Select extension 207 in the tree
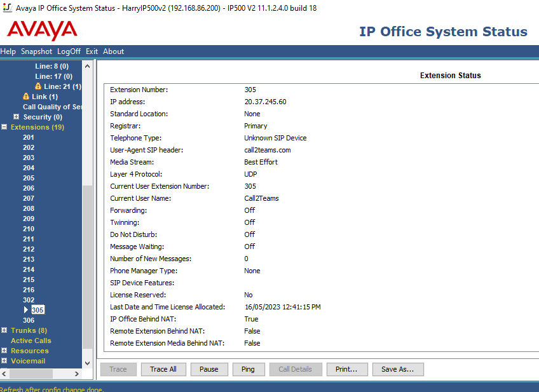The width and height of the screenshot is (539, 392). pyautogui.click(x=29, y=198)
